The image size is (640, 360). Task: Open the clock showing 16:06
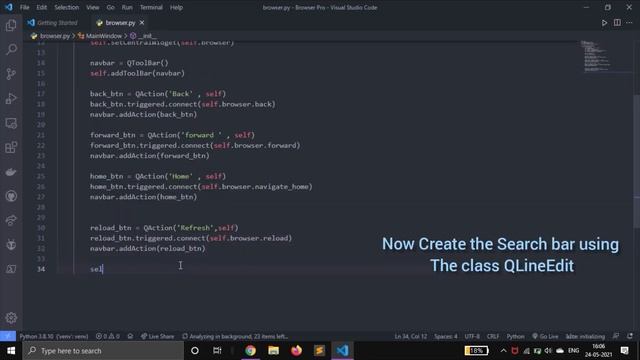point(598,351)
